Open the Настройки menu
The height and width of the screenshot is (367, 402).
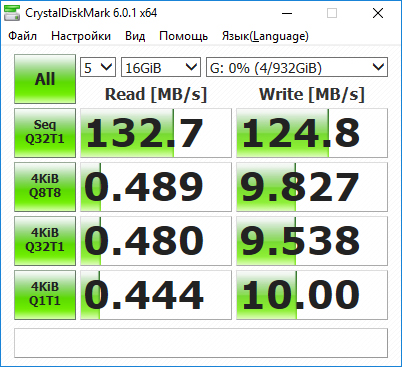point(81,36)
